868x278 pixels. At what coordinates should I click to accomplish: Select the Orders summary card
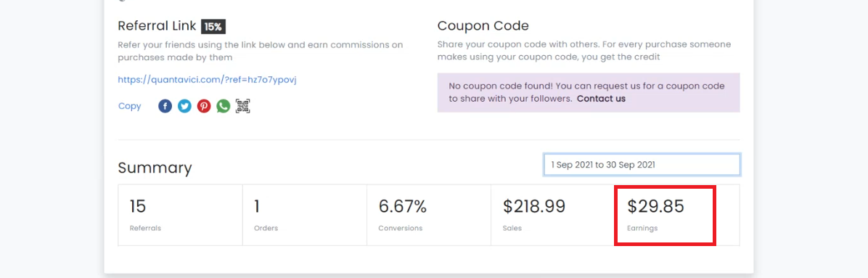[305, 215]
